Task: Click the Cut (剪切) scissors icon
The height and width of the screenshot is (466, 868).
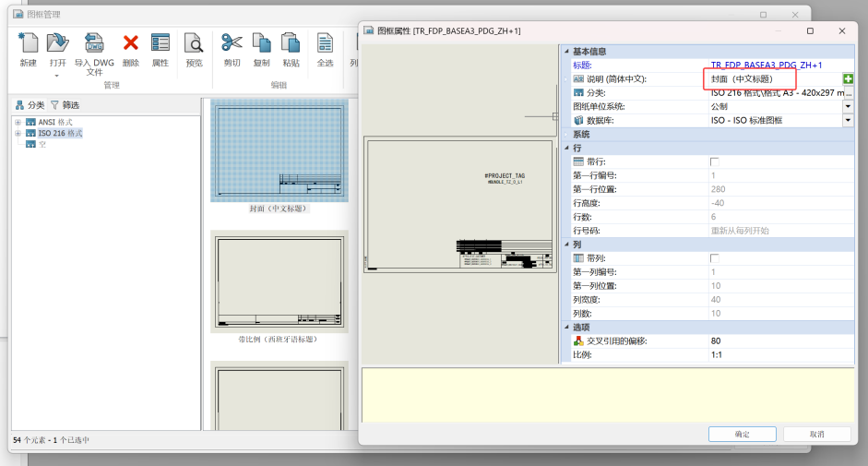Action: click(232, 43)
